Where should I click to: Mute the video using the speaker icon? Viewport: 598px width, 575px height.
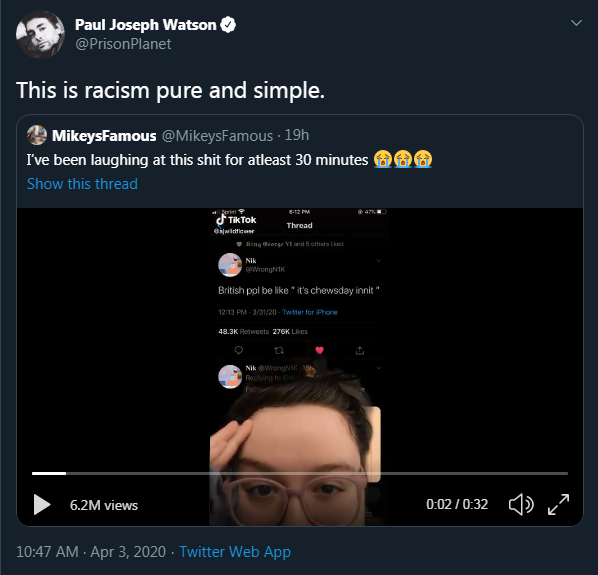tap(521, 504)
